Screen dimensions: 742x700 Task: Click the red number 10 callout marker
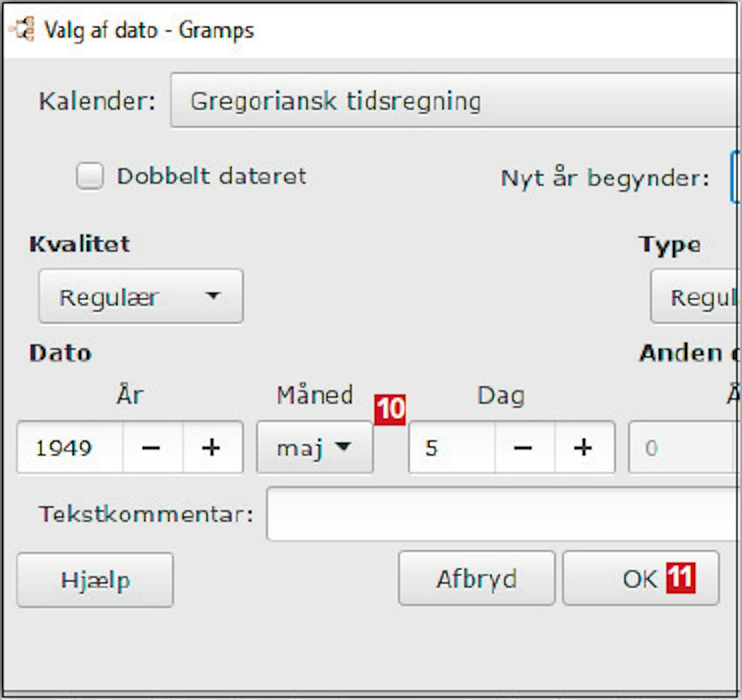pyautogui.click(x=390, y=409)
